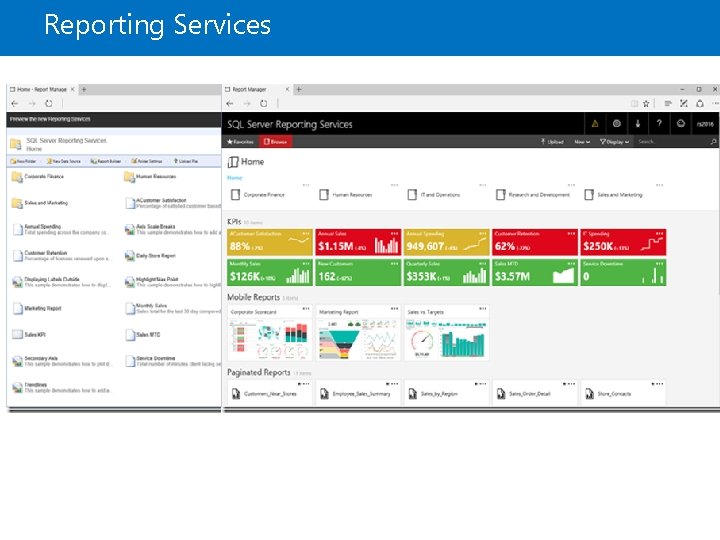Click the Search input field
Screen dimensions: 720x540
click(671, 142)
